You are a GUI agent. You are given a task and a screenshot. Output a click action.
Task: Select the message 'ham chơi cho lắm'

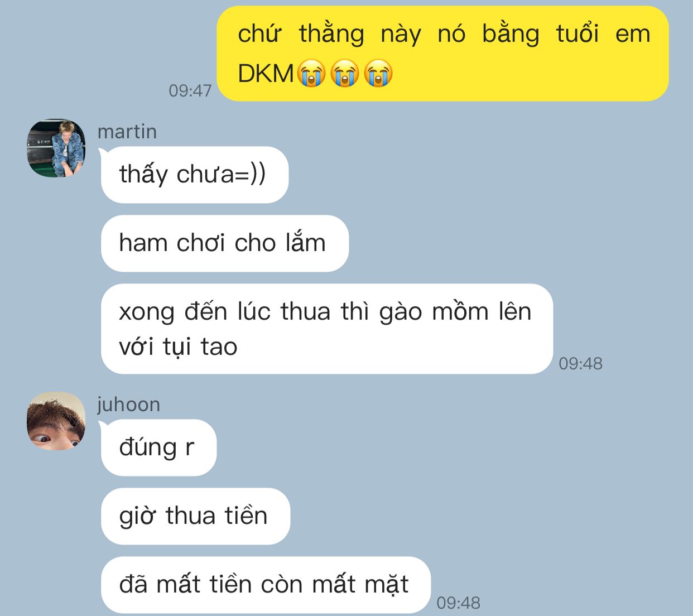[224, 243]
